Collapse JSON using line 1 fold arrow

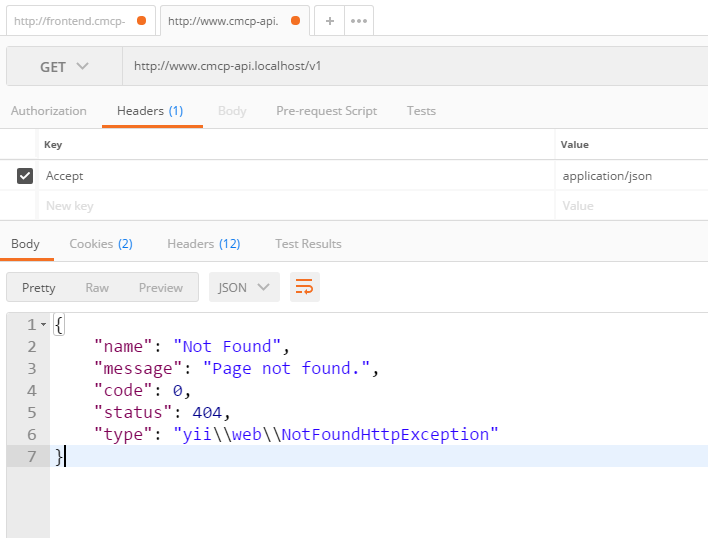[43, 325]
